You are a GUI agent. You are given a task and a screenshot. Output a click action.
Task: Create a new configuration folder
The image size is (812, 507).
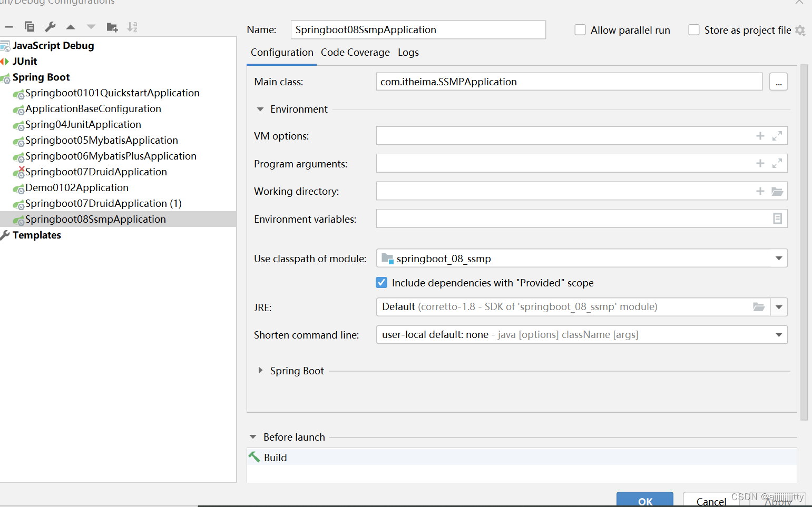click(111, 26)
